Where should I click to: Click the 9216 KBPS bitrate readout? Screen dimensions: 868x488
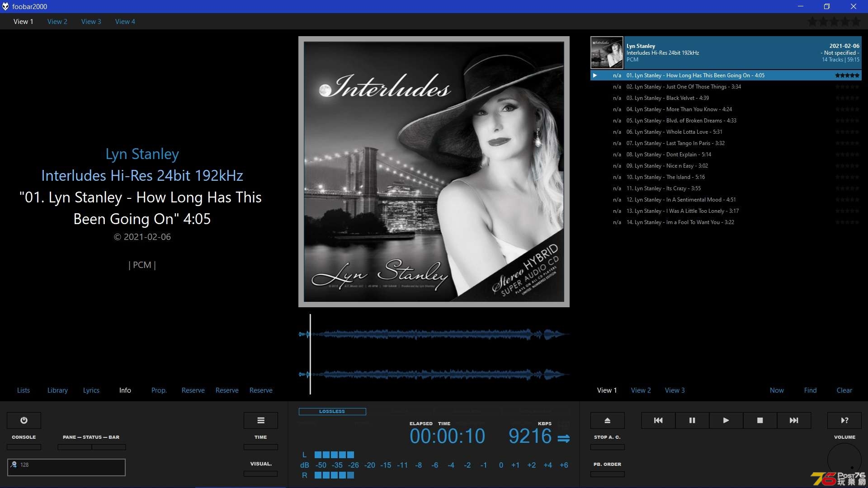[x=530, y=436]
